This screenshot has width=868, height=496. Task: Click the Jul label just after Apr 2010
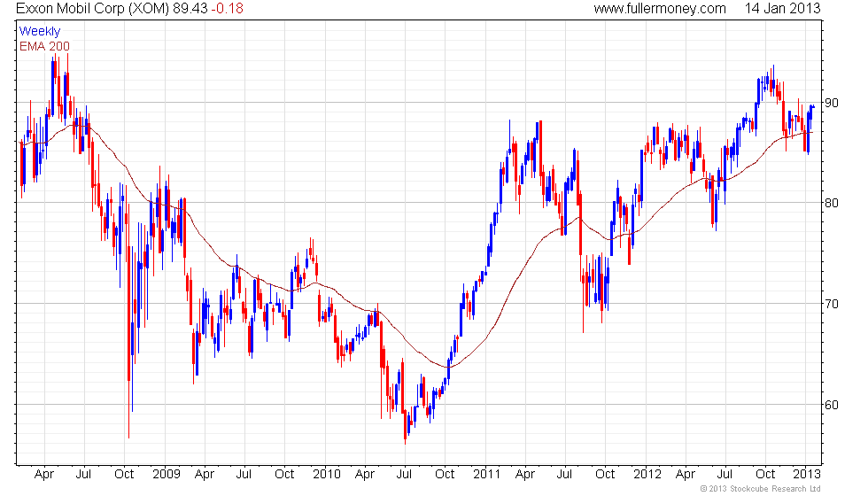pyautogui.click(x=404, y=474)
